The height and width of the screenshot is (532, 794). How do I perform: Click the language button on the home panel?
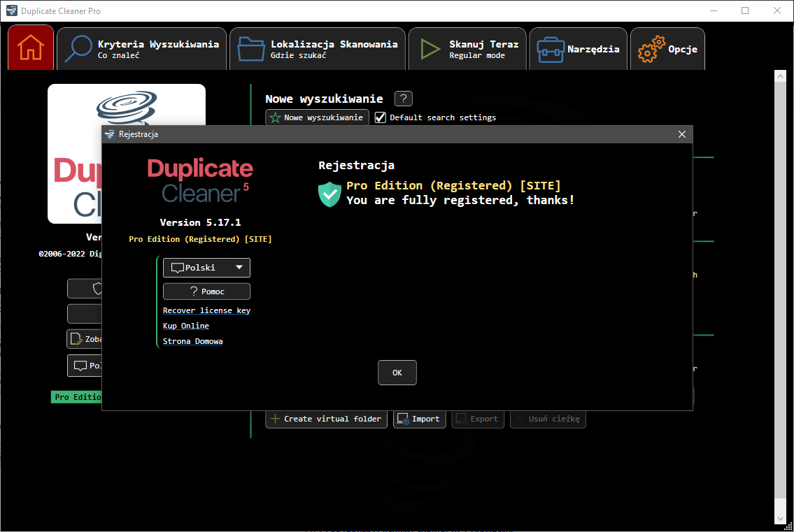click(85, 366)
